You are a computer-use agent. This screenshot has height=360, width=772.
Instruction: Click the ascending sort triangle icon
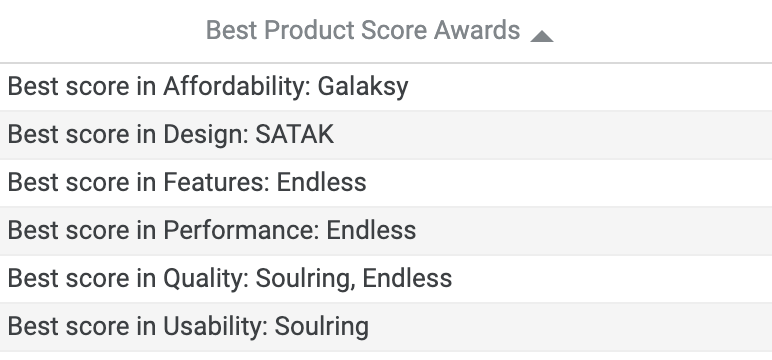(542, 36)
